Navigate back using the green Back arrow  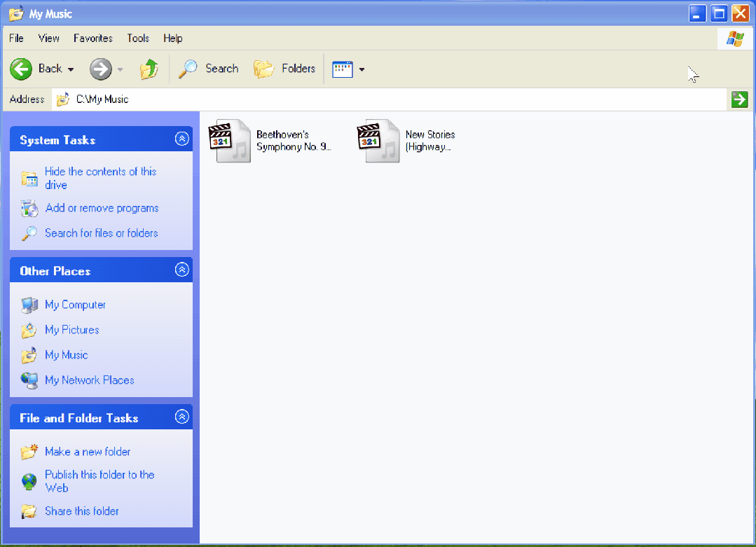tap(21, 69)
